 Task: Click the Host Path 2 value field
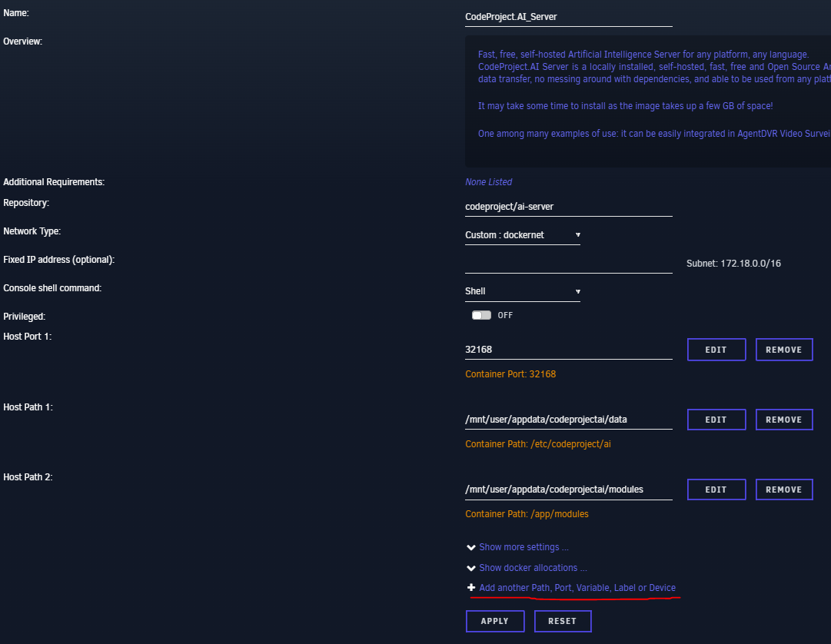(x=569, y=490)
